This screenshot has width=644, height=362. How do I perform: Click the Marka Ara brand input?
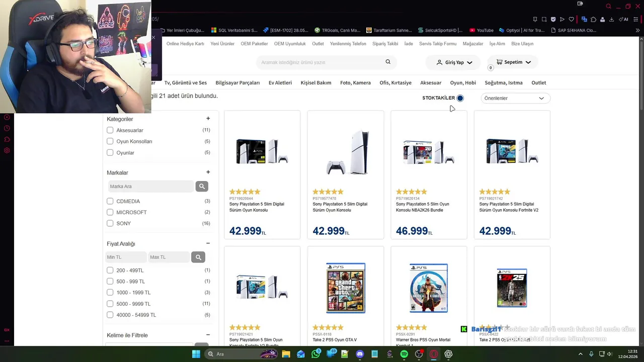[151, 187]
